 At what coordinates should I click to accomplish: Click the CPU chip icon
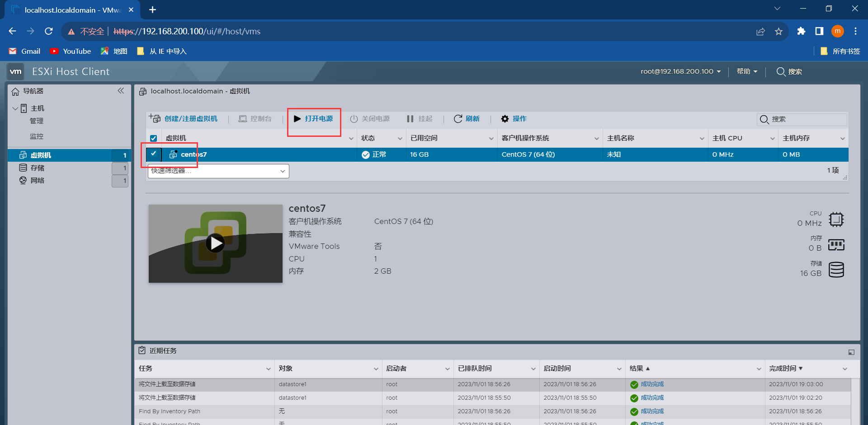836,220
